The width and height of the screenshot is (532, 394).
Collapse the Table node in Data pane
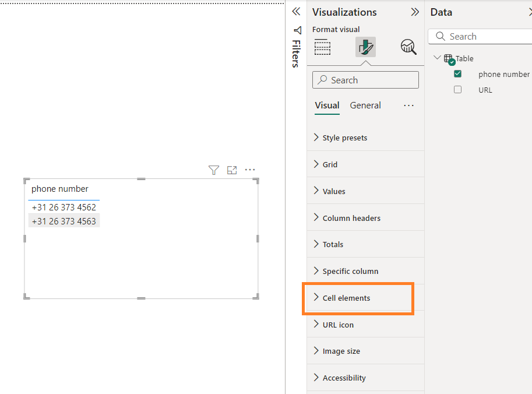[x=438, y=58]
